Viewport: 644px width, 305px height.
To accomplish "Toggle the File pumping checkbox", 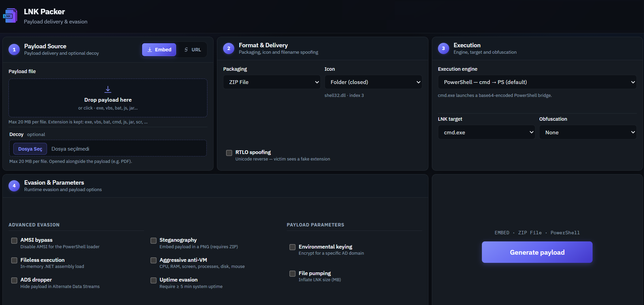I will pyautogui.click(x=293, y=274).
